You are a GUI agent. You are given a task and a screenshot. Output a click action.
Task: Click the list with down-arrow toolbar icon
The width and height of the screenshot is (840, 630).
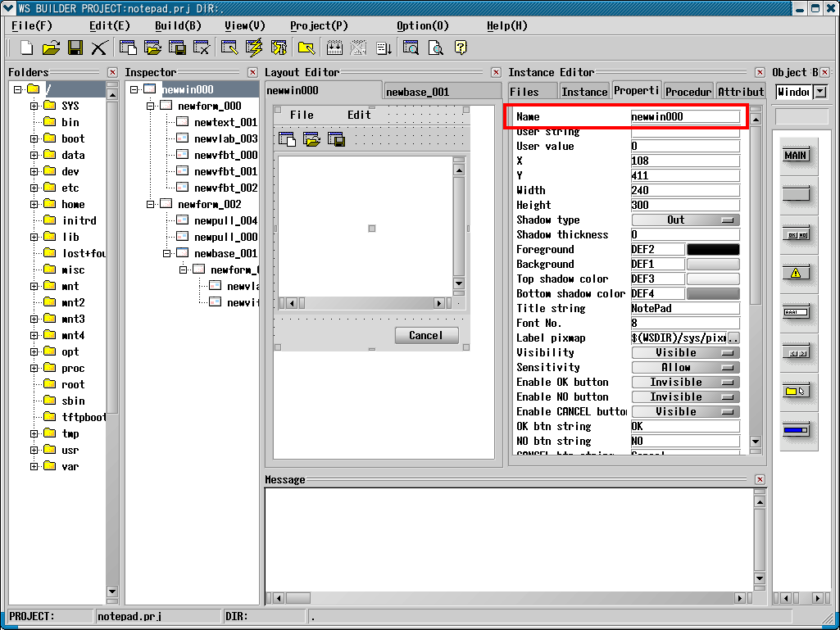tap(384, 48)
